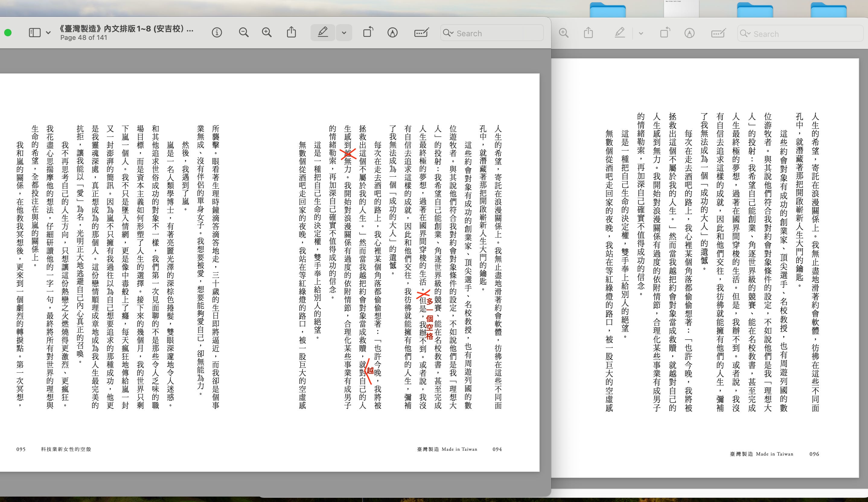Toggle the Highlight pen tool in the front window
Viewport: 868px width, 502px height.
(323, 33)
